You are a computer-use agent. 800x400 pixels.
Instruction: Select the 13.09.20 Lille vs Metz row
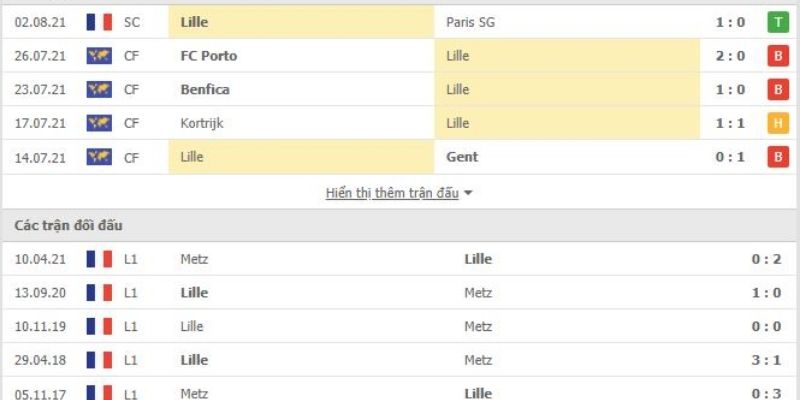(x=400, y=293)
